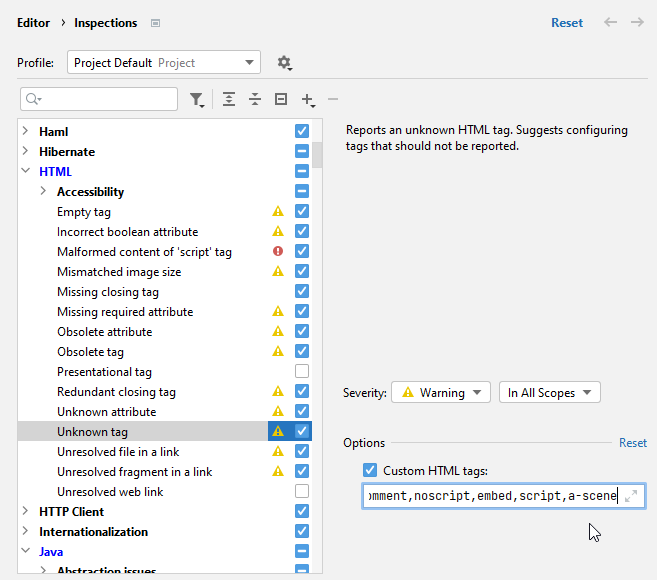Open the Severity Warning dropdown
The height and width of the screenshot is (580, 657).
pos(441,393)
